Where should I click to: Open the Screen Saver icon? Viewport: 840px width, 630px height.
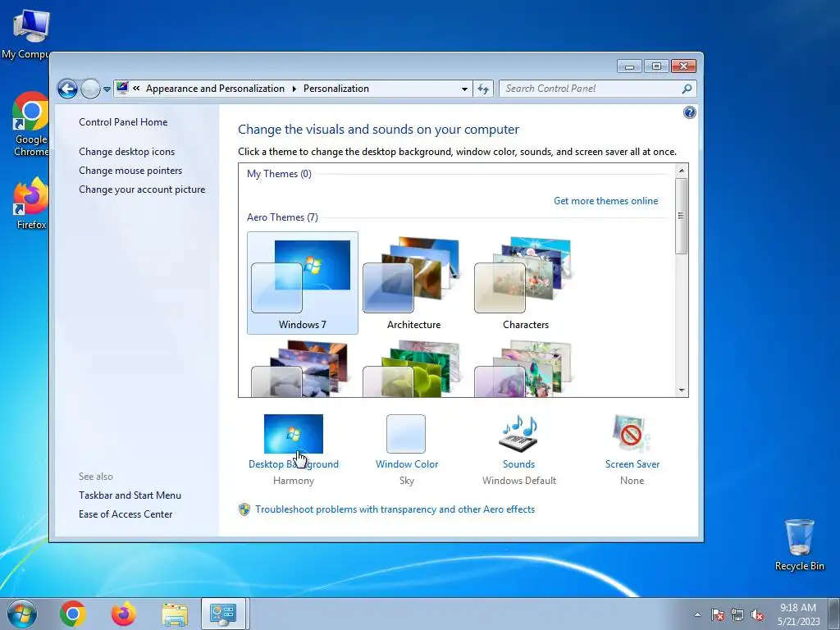pos(632,433)
